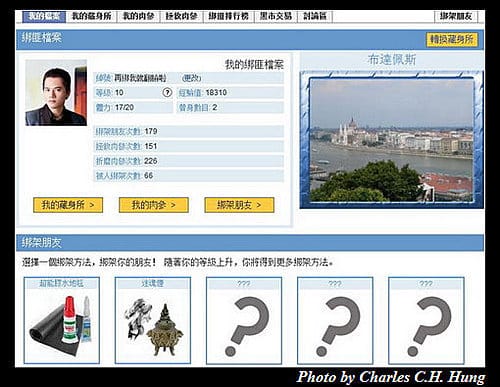Click the question mark help icon beside level
This screenshot has width=500, height=387.
(167, 92)
